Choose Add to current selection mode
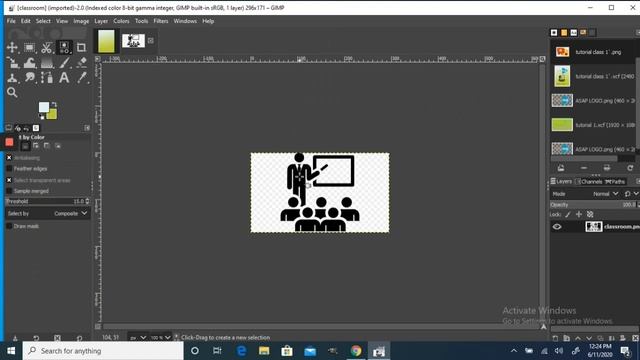 click(36, 146)
